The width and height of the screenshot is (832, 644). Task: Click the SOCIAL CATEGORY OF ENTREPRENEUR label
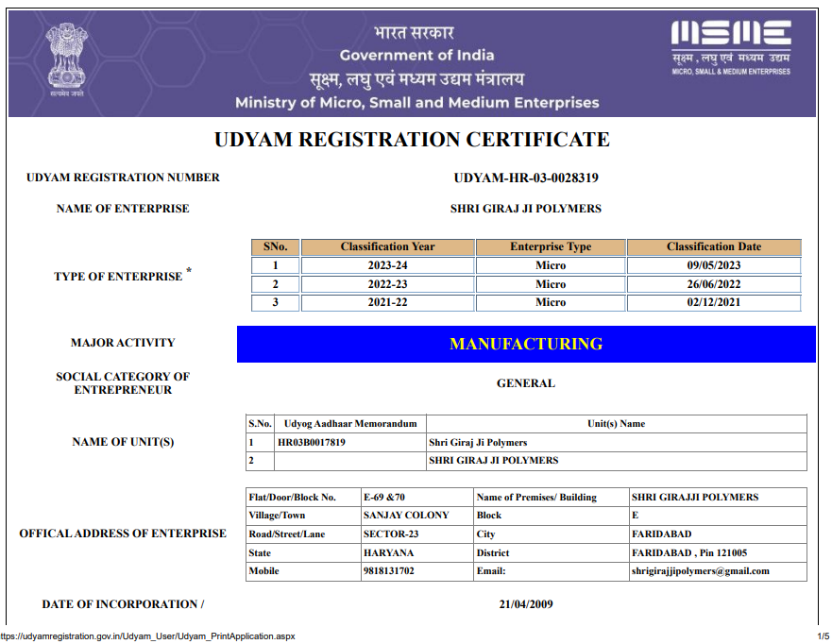123,383
